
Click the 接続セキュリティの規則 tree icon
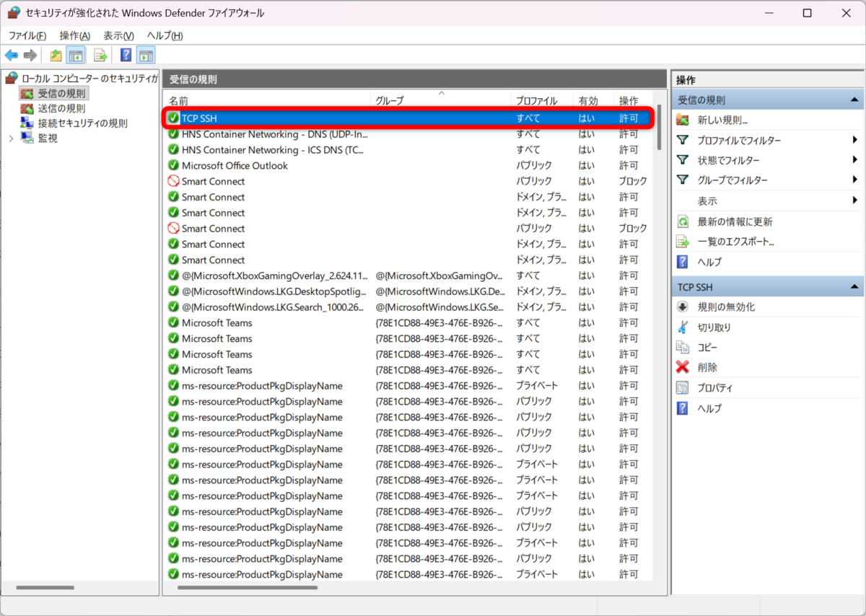(27, 123)
